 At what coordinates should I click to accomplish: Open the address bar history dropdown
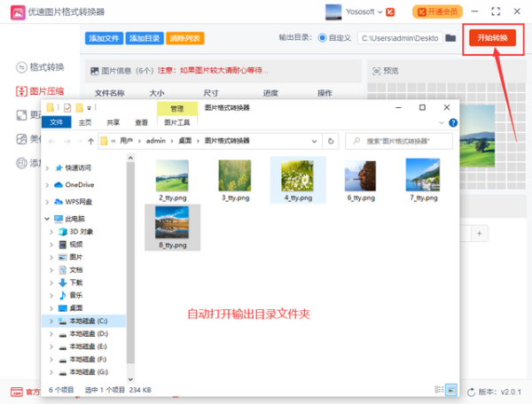(314, 141)
